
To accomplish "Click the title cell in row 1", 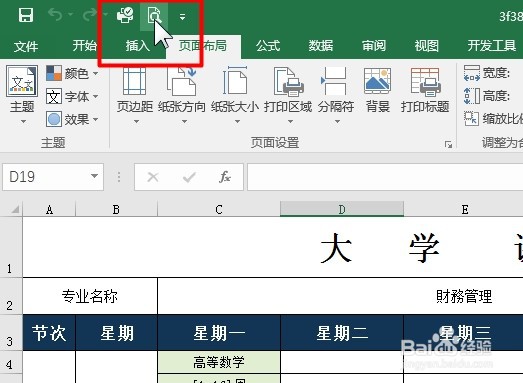I will pyautogui.click(x=273, y=247).
